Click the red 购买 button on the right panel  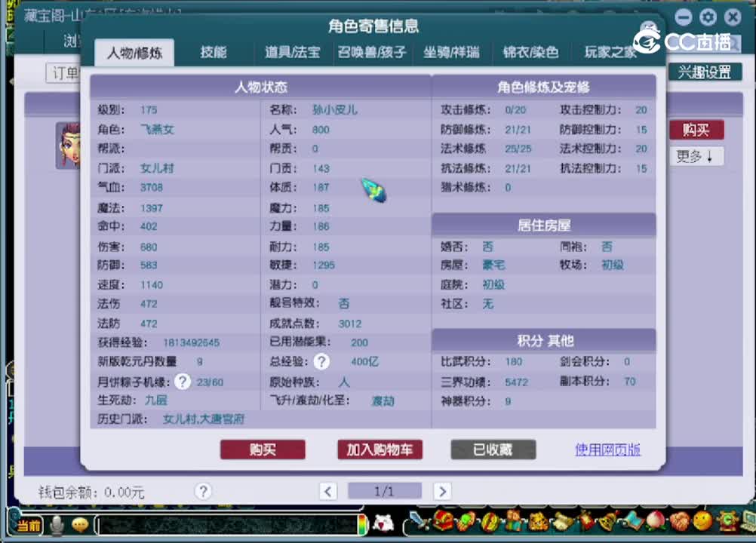coord(695,130)
